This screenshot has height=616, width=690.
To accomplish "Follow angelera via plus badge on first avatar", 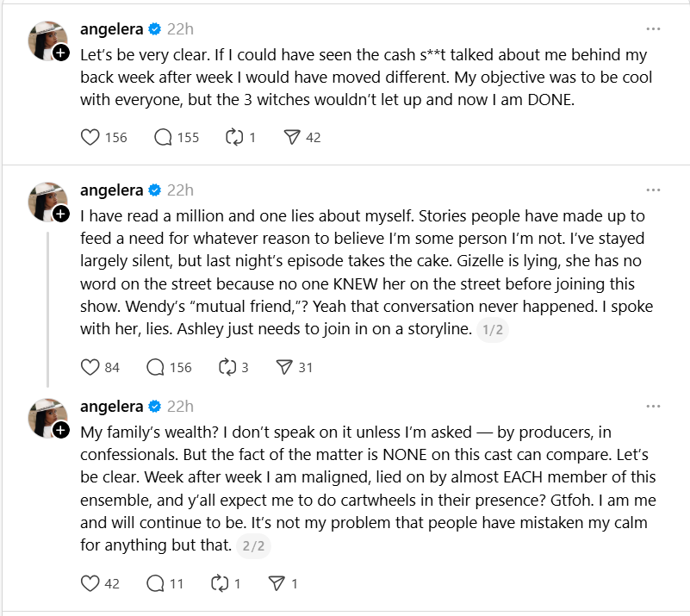I will [x=61, y=53].
